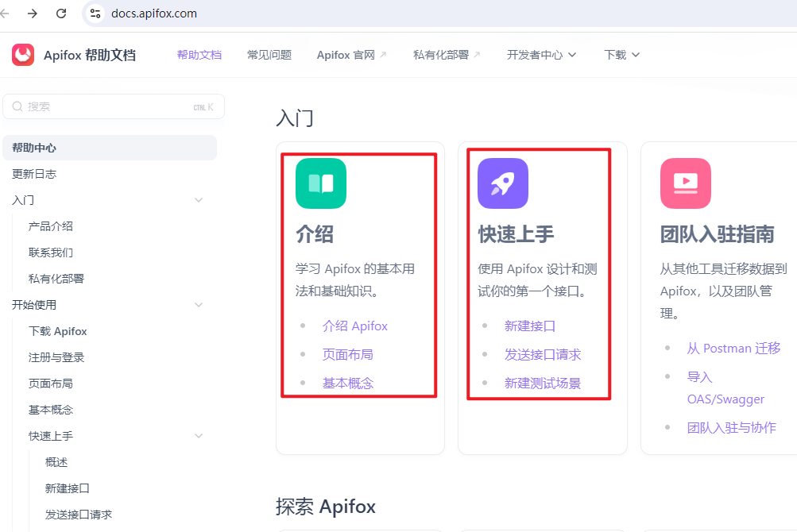Select the 帮助文档 nav tab
Viewport: 797px width, 532px height.
199,55
